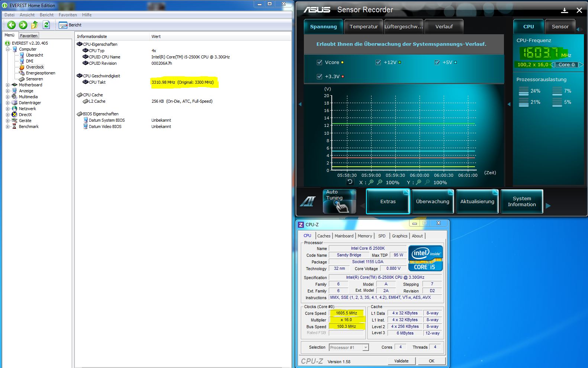Screen dimensions: 588x368
Task: Select the DMI tree entry
Action: coord(30,61)
